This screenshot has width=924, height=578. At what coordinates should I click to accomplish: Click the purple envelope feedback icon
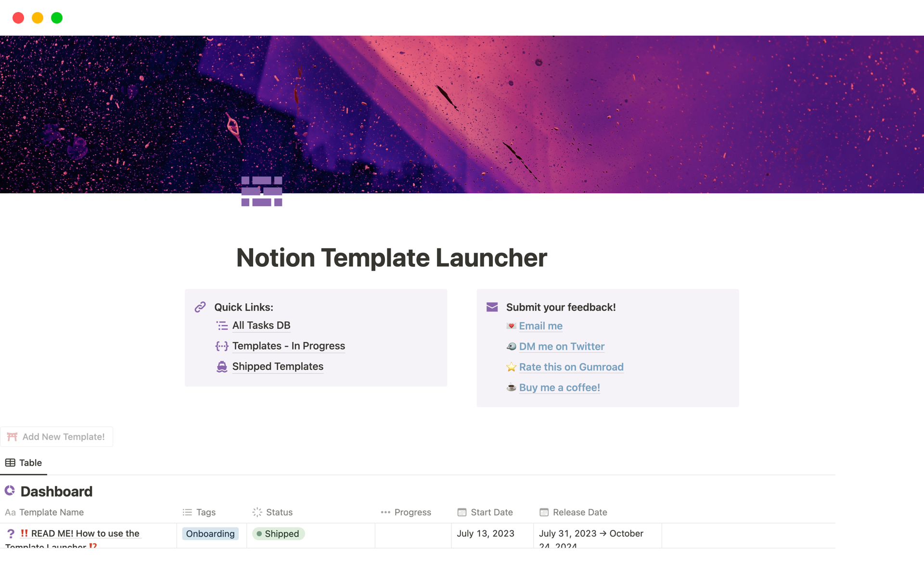coord(492,307)
